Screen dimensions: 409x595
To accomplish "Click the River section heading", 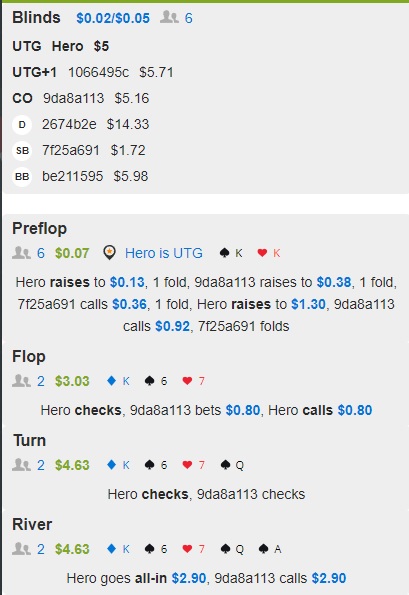I will 32,524.
